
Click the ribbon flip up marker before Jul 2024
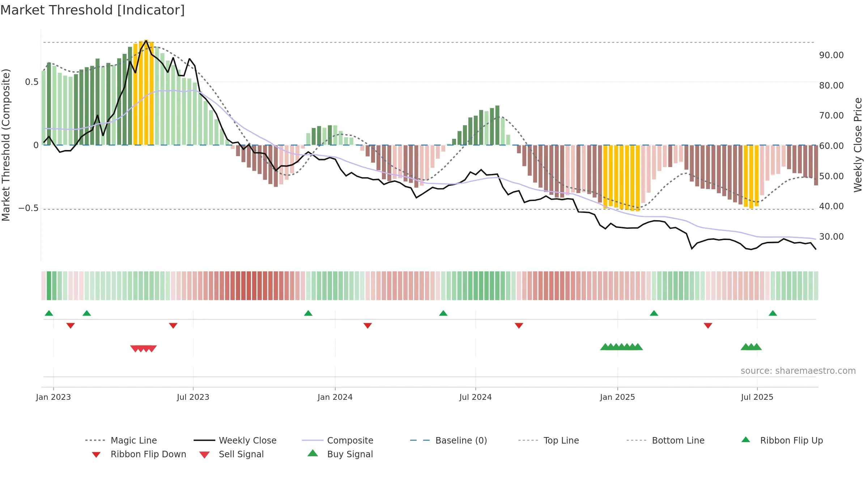[x=443, y=313]
